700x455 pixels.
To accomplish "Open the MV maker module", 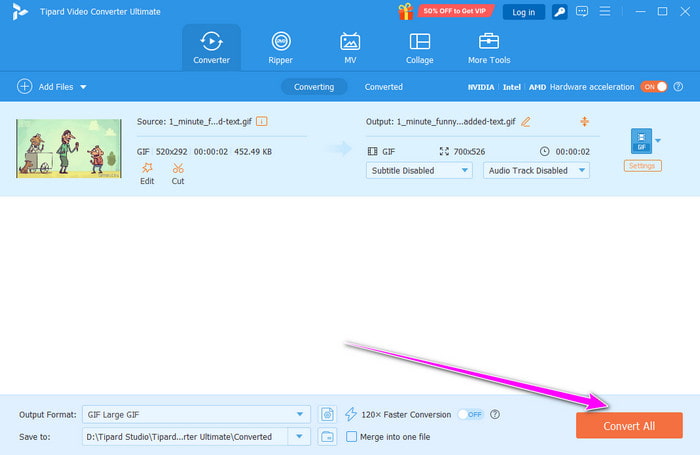I will 350,47.
